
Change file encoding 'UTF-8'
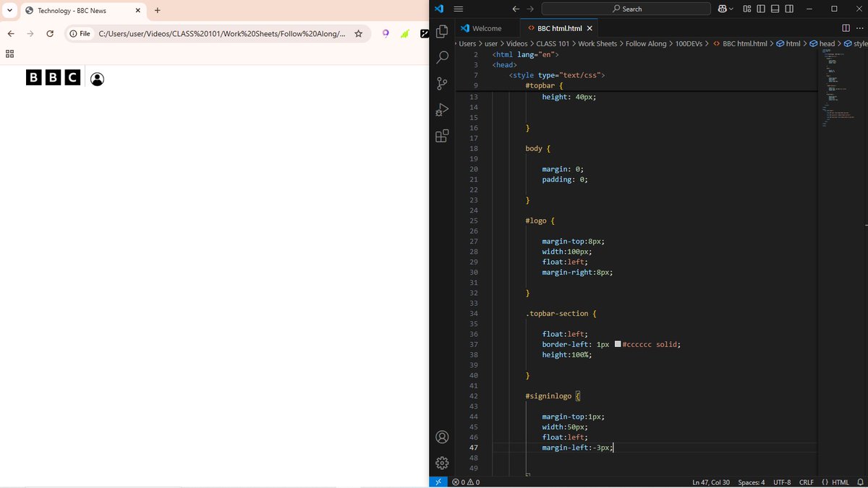tap(782, 482)
